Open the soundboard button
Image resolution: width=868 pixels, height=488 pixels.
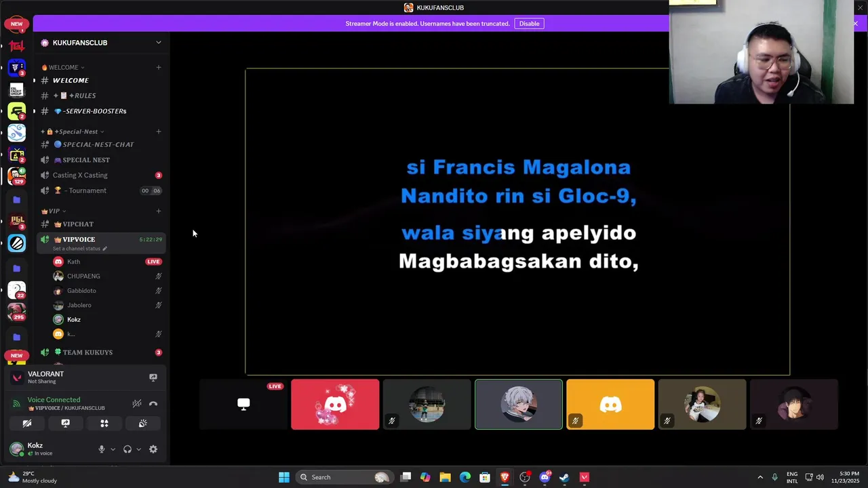(x=143, y=423)
